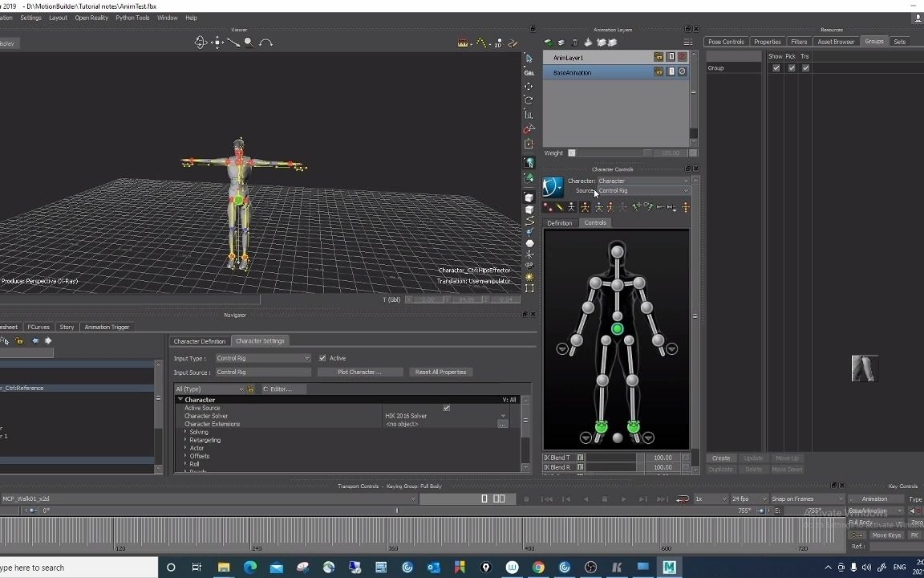Delete the selected animation layer
The width and height of the screenshot is (924, 578).
(574, 43)
